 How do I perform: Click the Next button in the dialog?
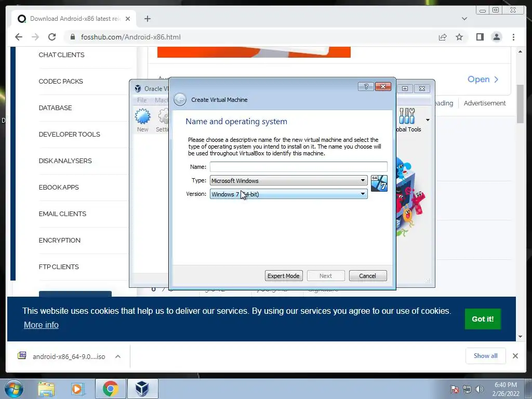click(x=326, y=276)
